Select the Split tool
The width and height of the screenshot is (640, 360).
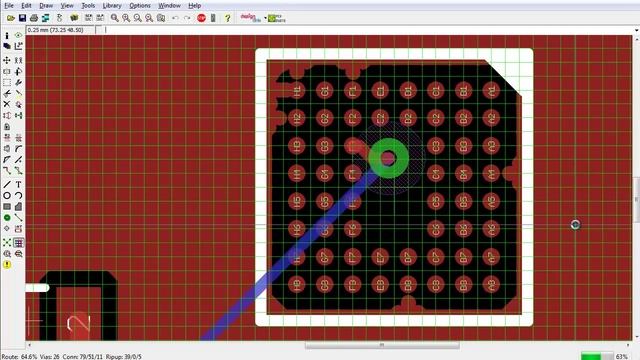(x=7, y=160)
